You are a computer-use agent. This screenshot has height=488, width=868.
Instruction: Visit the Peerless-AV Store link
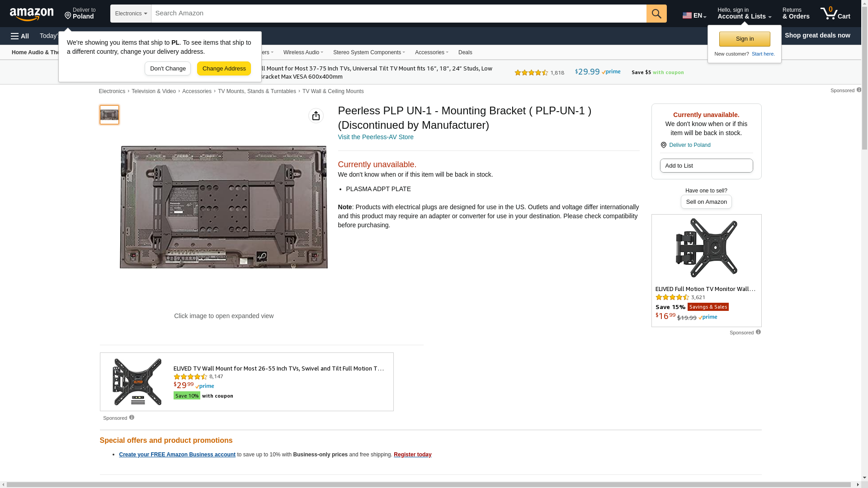375,137
